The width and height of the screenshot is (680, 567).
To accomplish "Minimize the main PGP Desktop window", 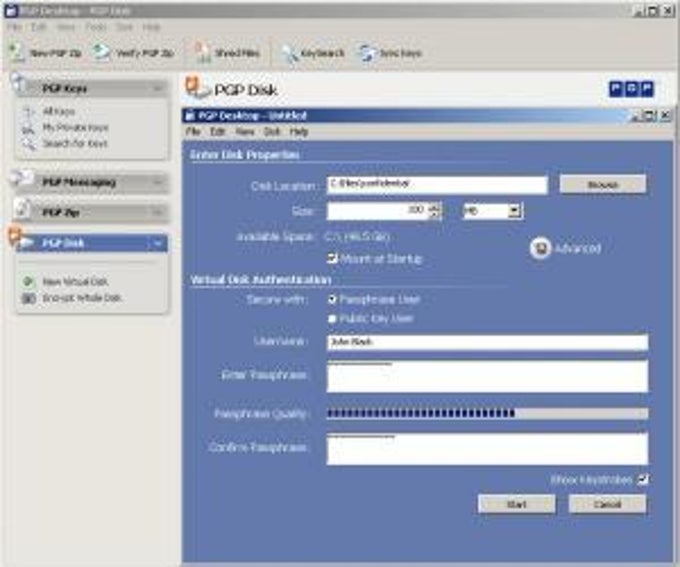I will [x=638, y=11].
